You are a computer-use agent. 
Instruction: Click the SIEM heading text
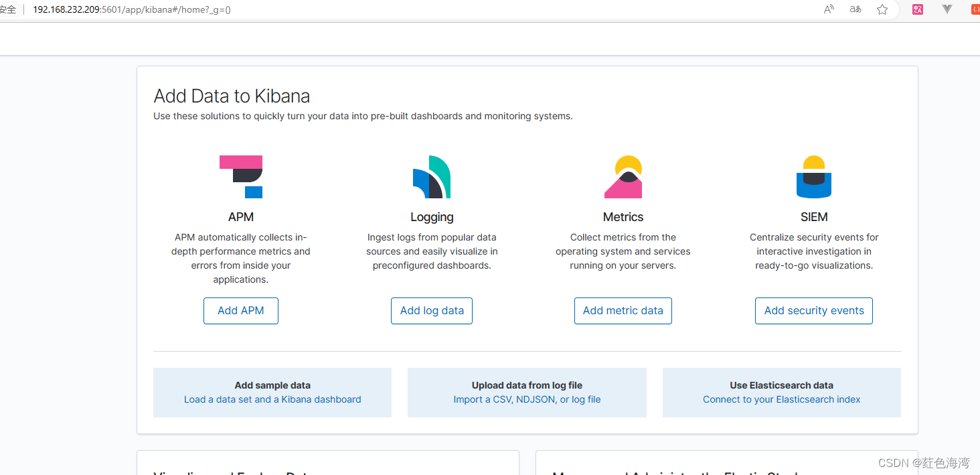[x=814, y=217]
